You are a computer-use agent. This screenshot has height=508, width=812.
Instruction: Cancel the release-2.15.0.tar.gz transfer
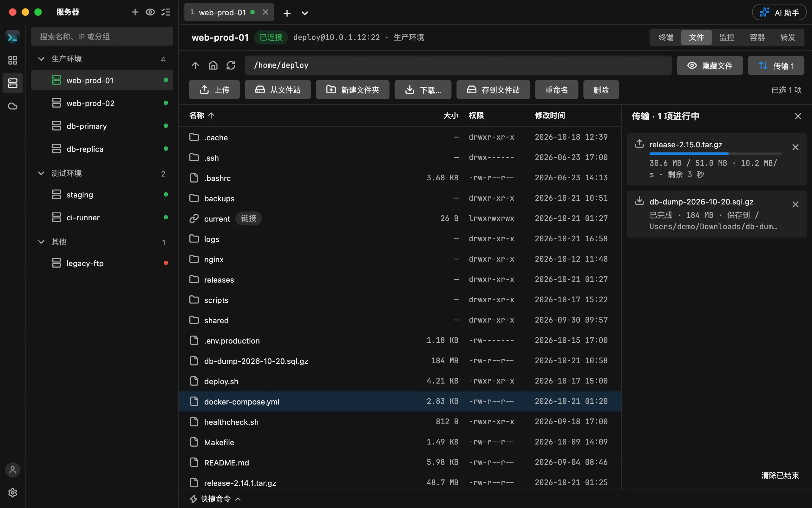pyautogui.click(x=795, y=147)
